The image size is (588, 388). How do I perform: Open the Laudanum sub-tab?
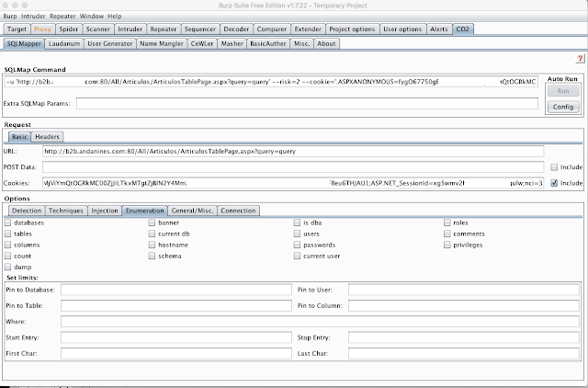tap(64, 43)
